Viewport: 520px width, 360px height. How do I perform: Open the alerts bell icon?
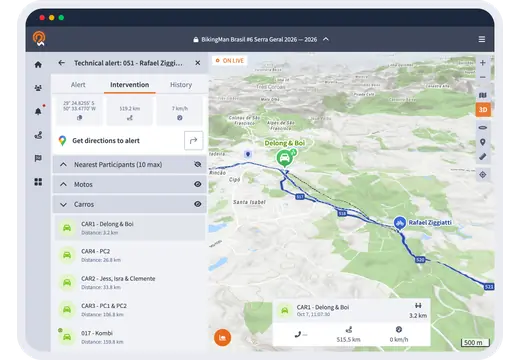(x=38, y=111)
